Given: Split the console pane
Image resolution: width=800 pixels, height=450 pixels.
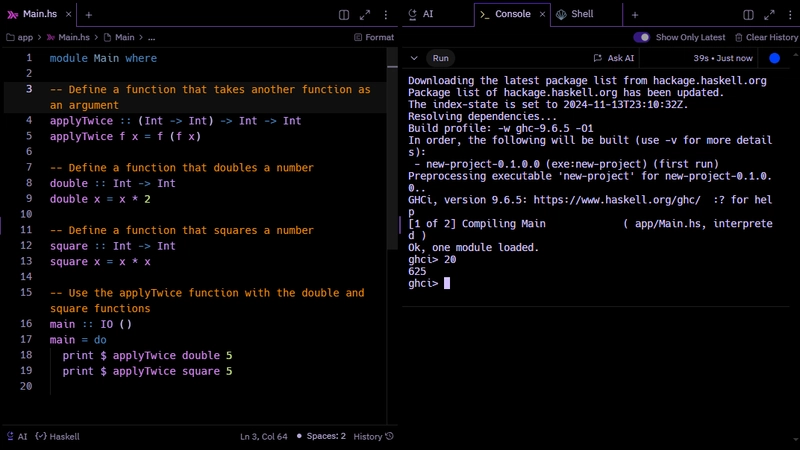Looking at the screenshot, I should (x=748, y=15).
